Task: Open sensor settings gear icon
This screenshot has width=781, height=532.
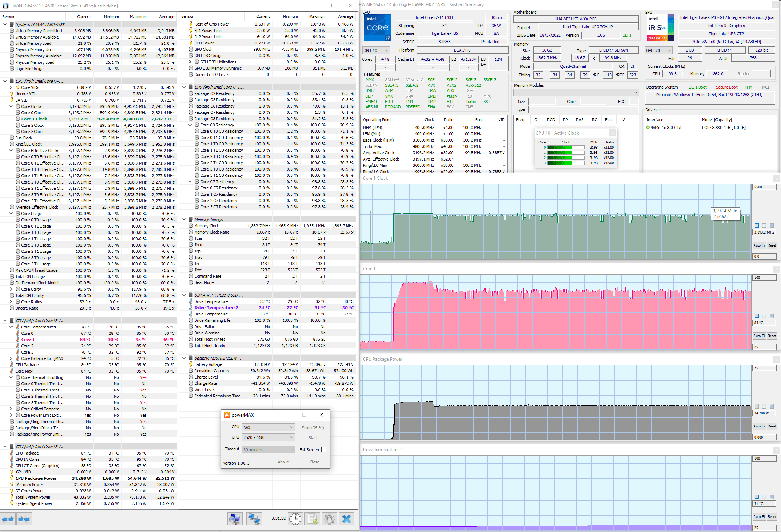Action: 330,519
